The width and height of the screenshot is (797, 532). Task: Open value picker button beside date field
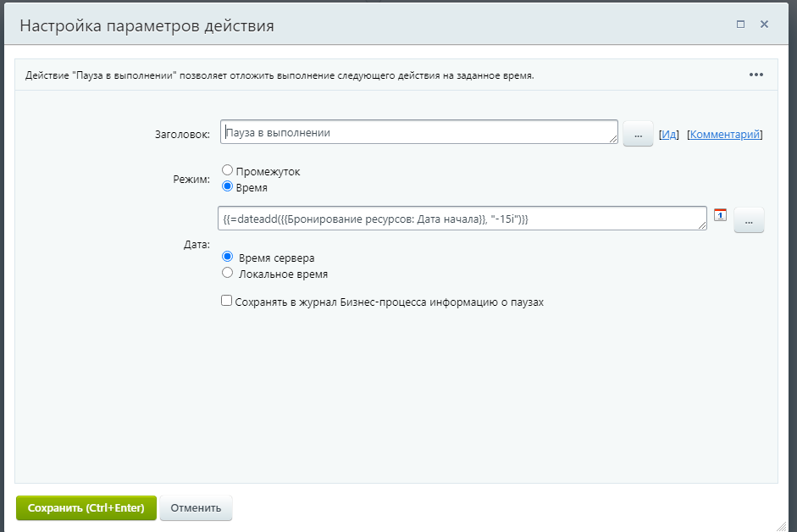tap(749, 220)
